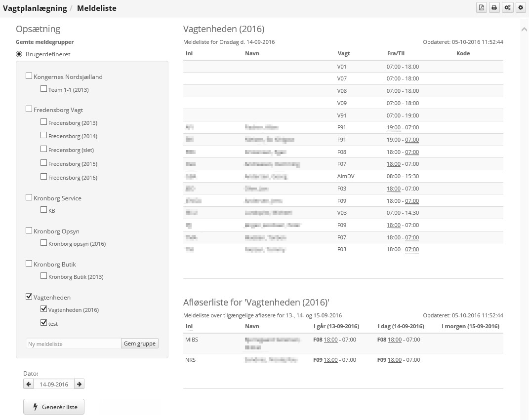Focus the Ny meldeliste text field
The width and height of the screenshot is (529, 420).
point(73,344)
